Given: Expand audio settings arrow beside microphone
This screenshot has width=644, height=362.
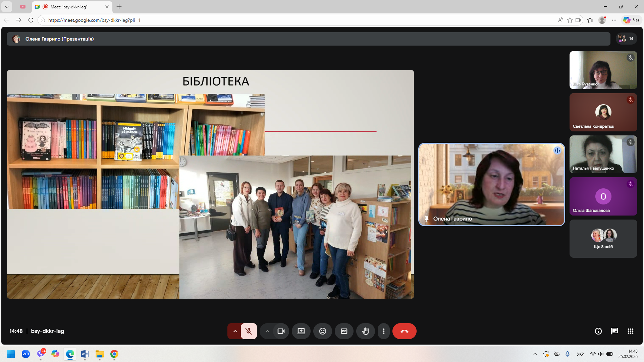Looking at the screenshot, I should 235,331.
